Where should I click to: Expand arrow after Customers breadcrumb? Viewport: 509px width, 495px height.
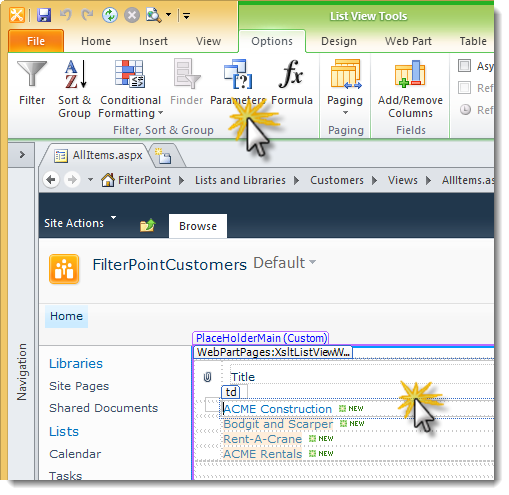tap(374, 180)
